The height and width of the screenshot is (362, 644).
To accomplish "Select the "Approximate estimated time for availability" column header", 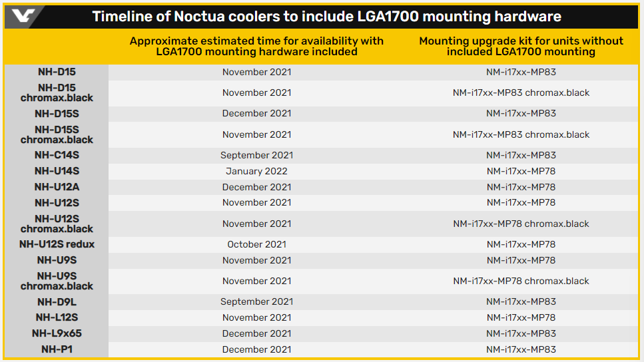I will pyautogui.click(x=256, y=46).
